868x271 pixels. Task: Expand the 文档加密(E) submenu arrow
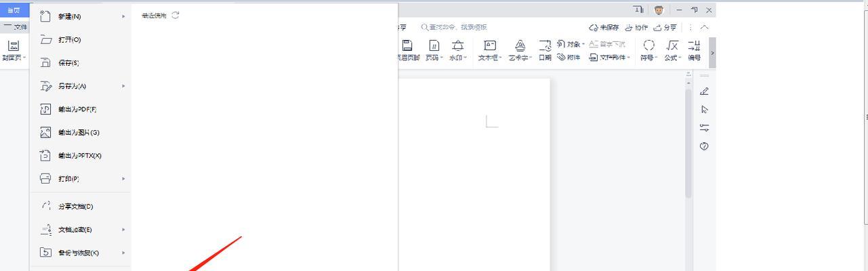click(x=123, y=230)
